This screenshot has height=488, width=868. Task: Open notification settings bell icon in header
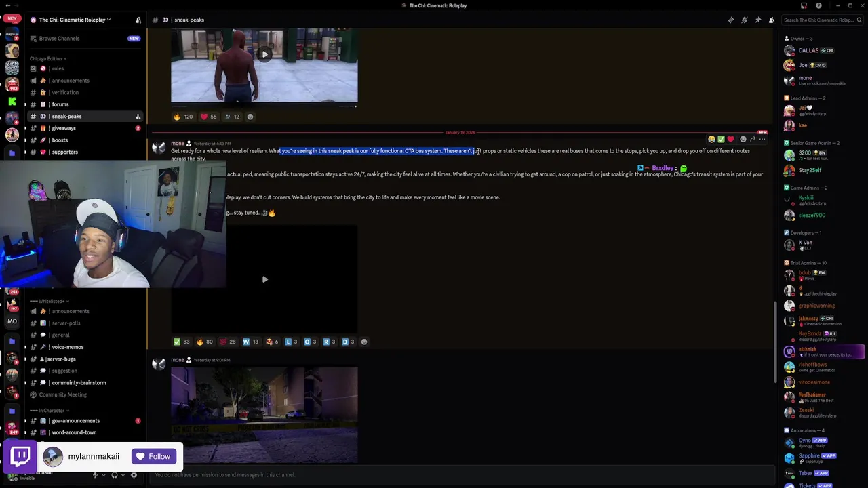(745, 20)
